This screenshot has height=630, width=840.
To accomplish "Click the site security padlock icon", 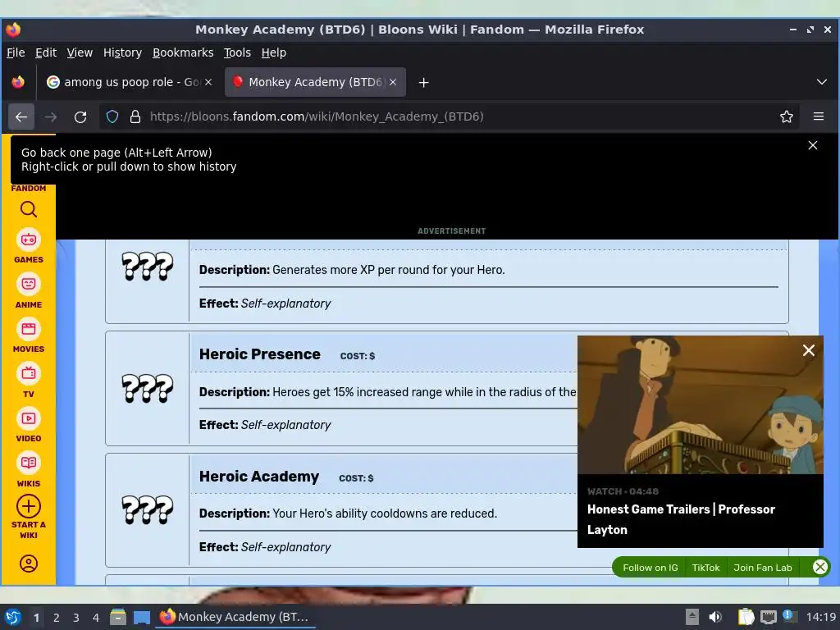I will tap(135, 116).
